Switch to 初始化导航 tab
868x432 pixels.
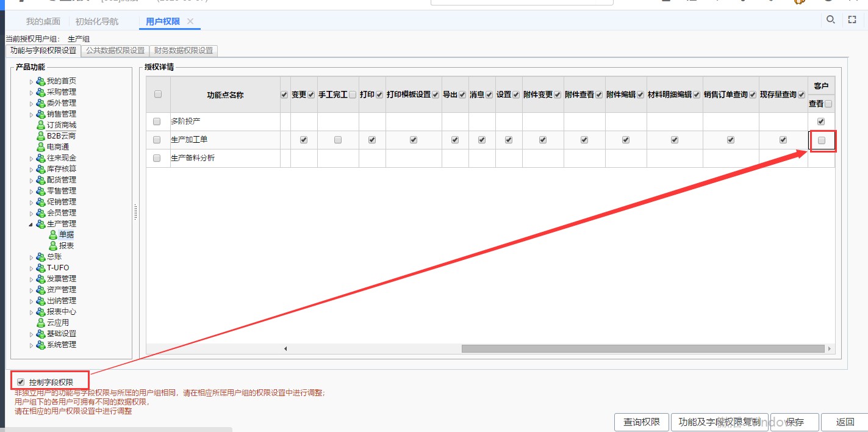pos(97,21)
